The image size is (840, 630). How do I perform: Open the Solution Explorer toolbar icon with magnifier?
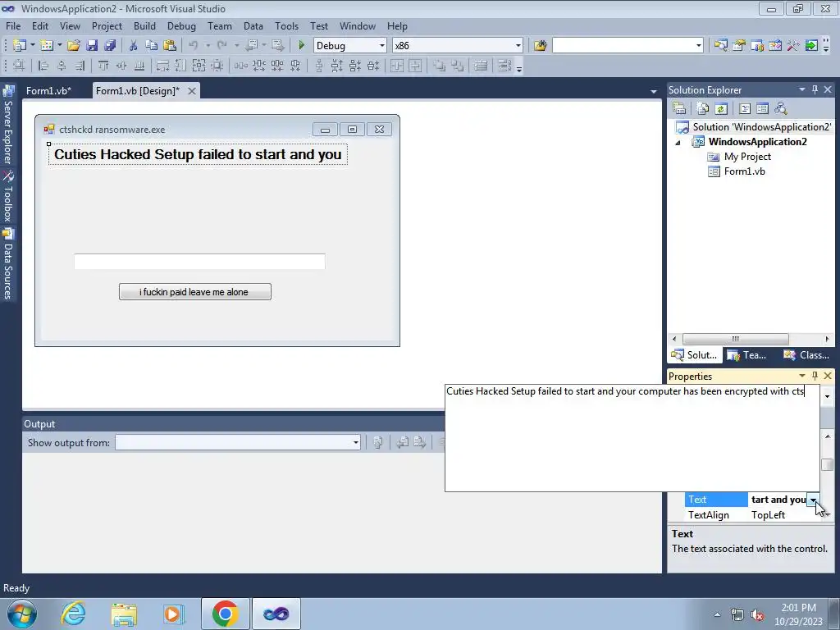pyautogui.click(x=720, y=46)
